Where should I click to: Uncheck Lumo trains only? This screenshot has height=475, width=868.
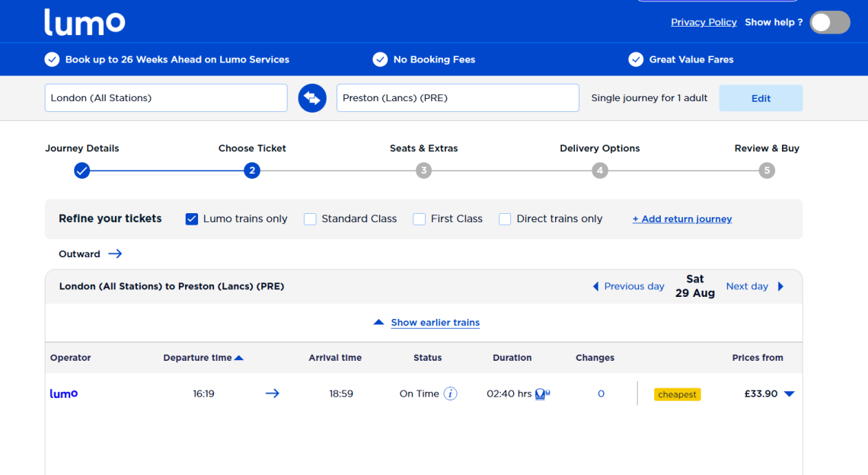click(192, 219)
